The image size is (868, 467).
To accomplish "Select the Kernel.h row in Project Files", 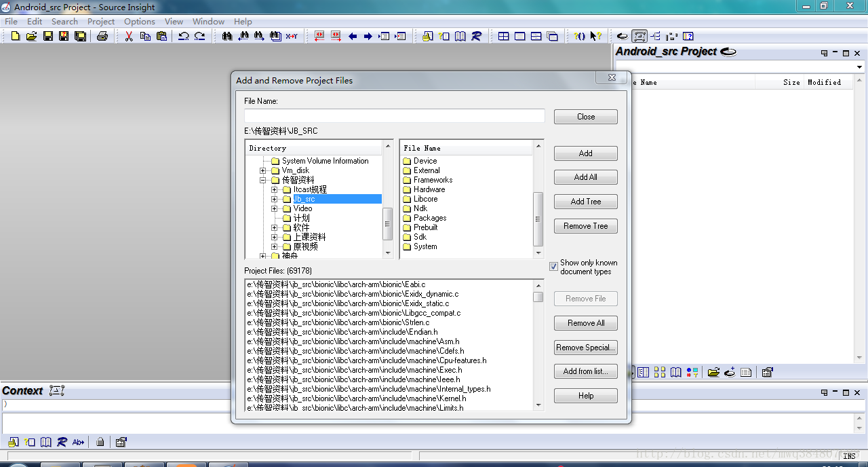I will tap(357, 398).
